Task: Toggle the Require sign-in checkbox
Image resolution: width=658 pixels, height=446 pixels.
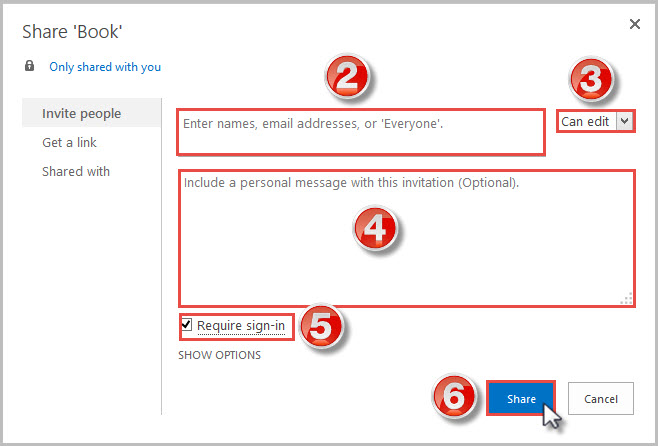Action: (187, 324)
